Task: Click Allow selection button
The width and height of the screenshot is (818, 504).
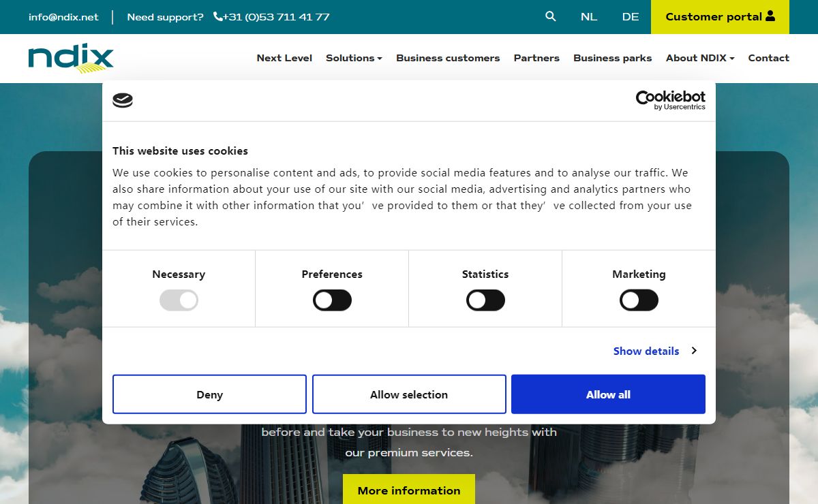Action: point(409,394)
